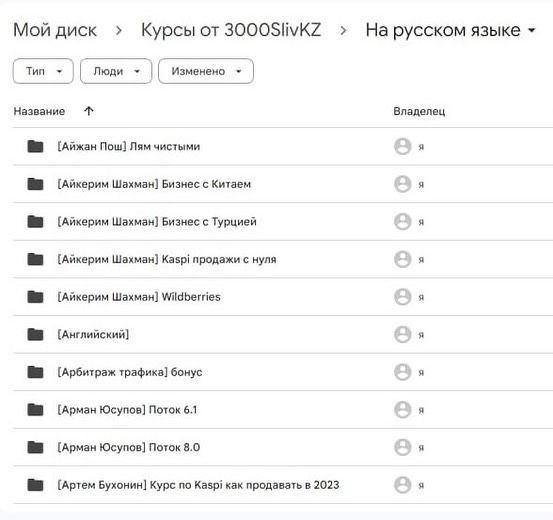Click owner avatar in Лям чистыми row

pyautogui.click(x=402, y=146)
